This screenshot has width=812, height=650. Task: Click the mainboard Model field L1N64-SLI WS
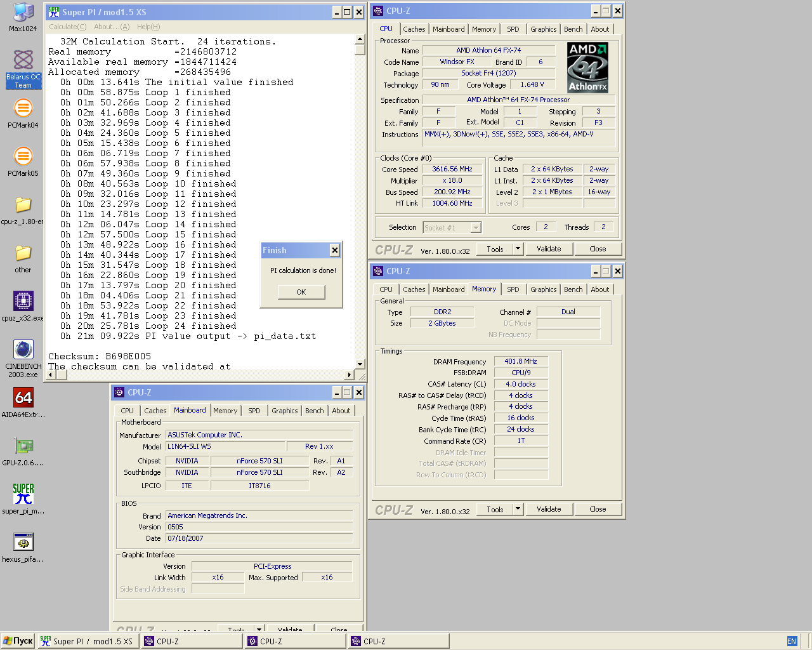coord(225,446)
